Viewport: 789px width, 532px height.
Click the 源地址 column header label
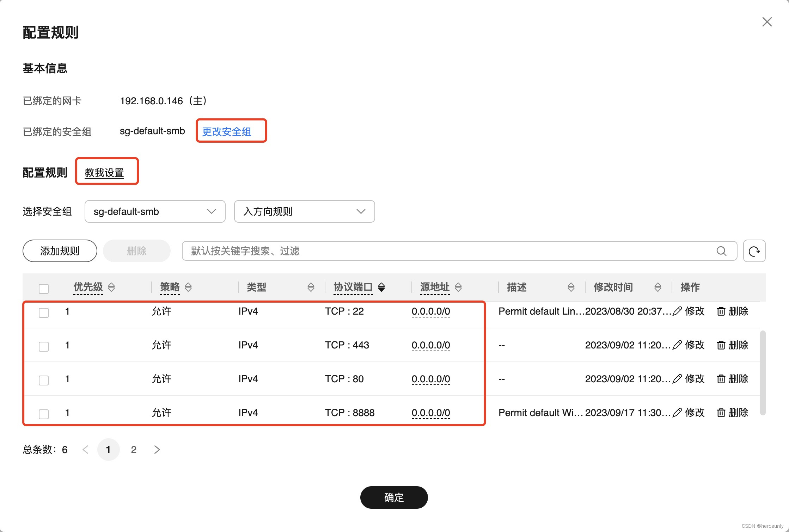coord(435,287)
